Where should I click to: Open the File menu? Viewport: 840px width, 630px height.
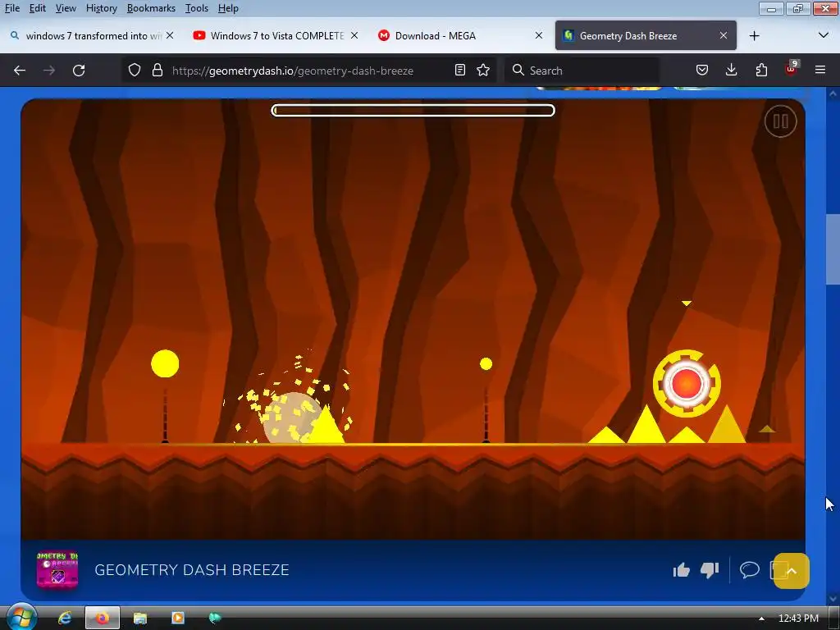pyautogui.click(x=11, y=8)
